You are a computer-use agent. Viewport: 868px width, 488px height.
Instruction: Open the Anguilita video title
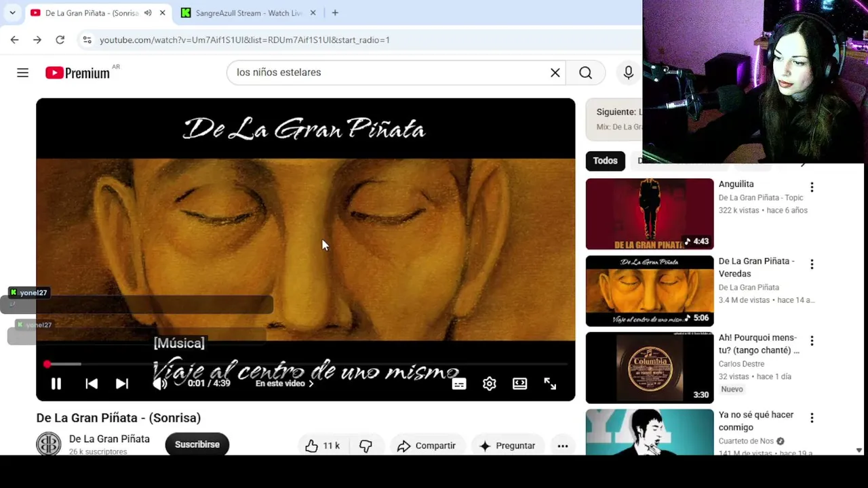(x=736, y=184)
